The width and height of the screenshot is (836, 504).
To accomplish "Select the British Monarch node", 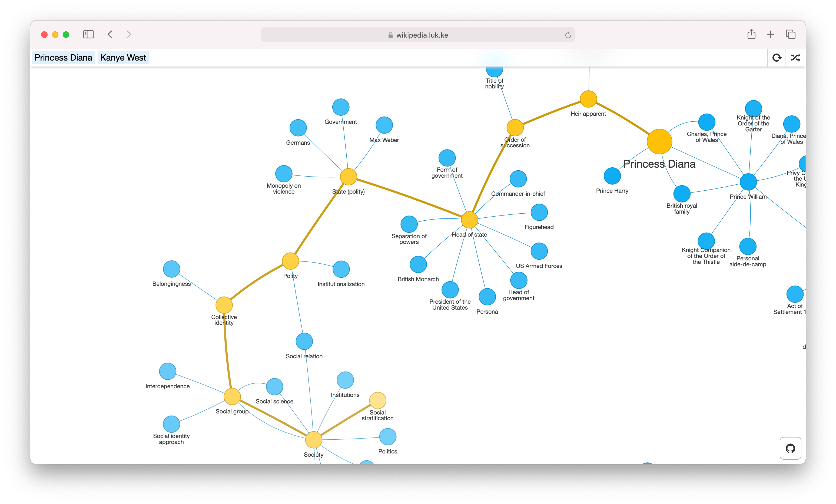I will coord(418,264).
